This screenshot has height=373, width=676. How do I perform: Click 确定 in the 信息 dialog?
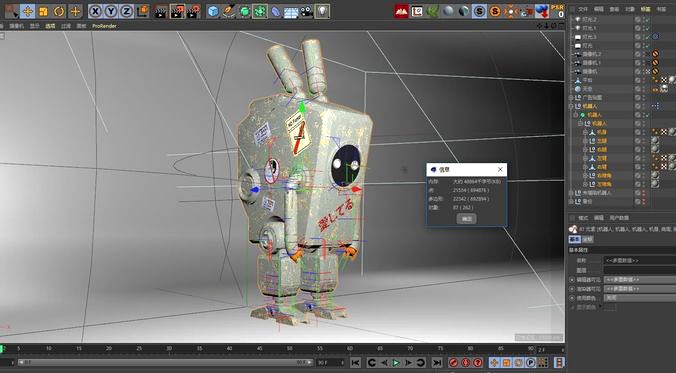[x=466, y=219]
